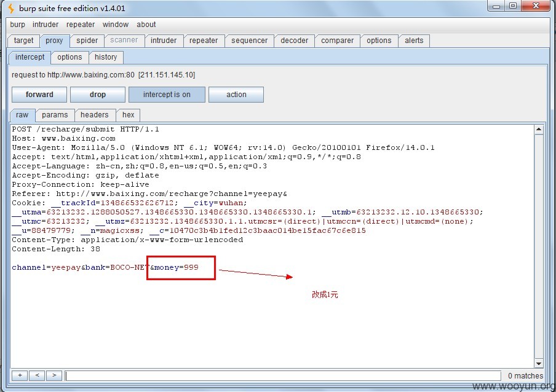This screenshot has height=392, width=556.
Task: Click the previous match arrow button
Action: coord(37,375)
